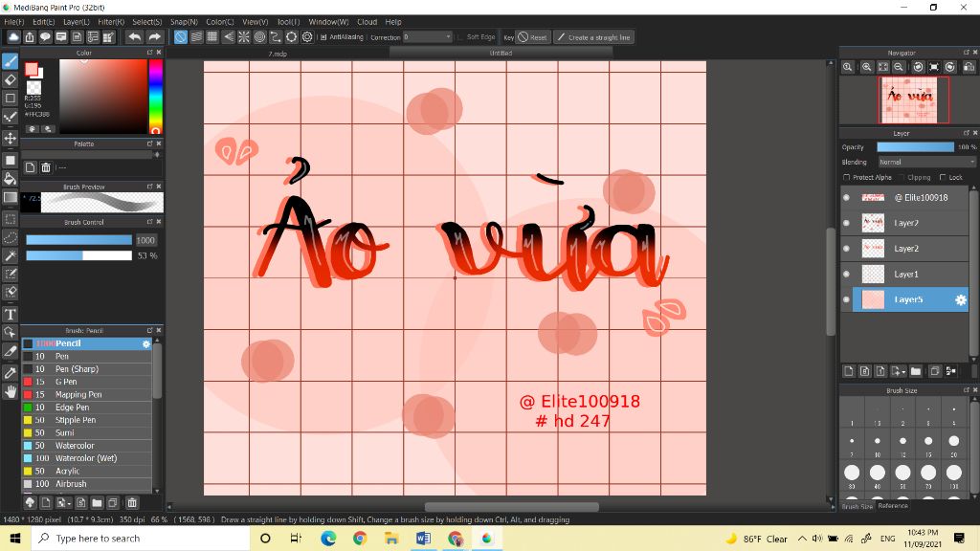This screenshot has width=980, height=551.
Task: Click Create a straight line button
Action: point(593,37)
